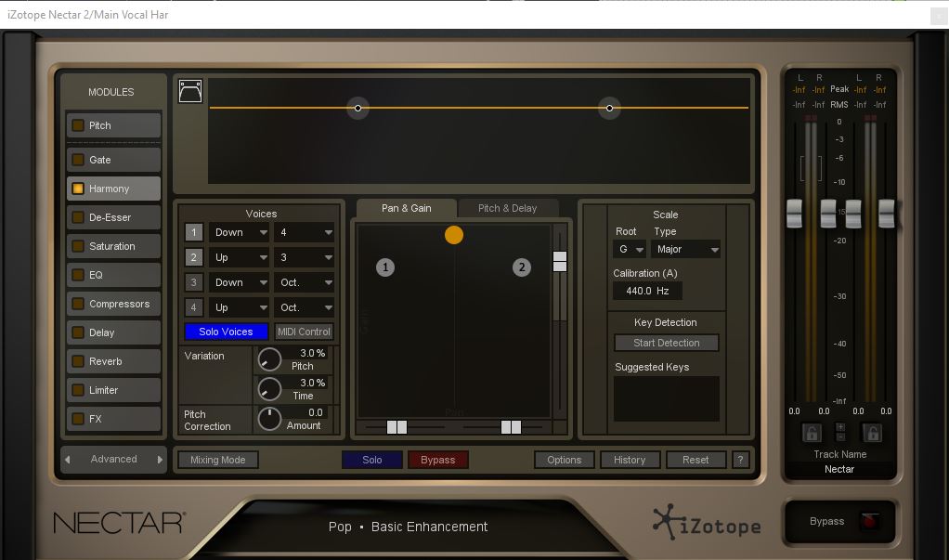This screenshot has height=560, width=949.
Task: Open voice 3 direction dropdown
Action: tap(239, 282)
